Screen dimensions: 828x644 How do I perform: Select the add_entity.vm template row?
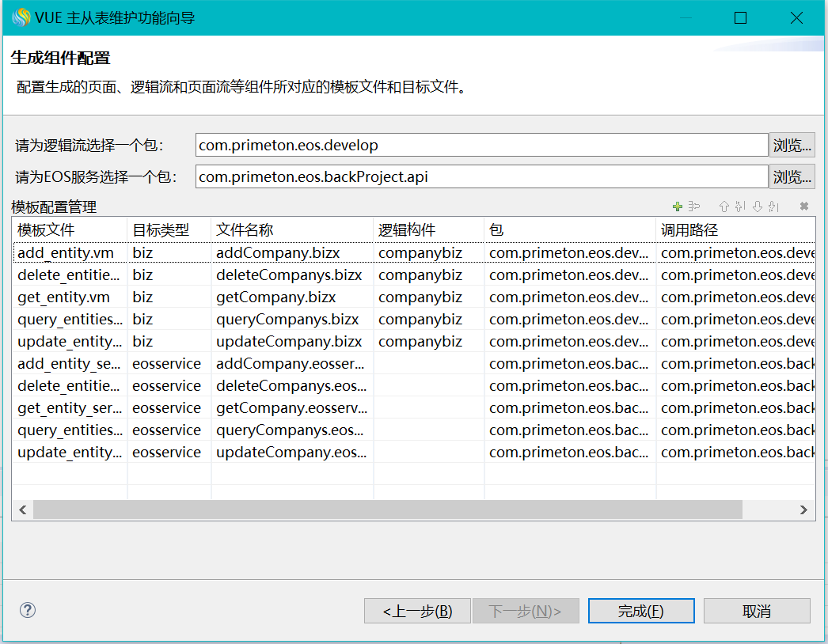pos(66,253)
